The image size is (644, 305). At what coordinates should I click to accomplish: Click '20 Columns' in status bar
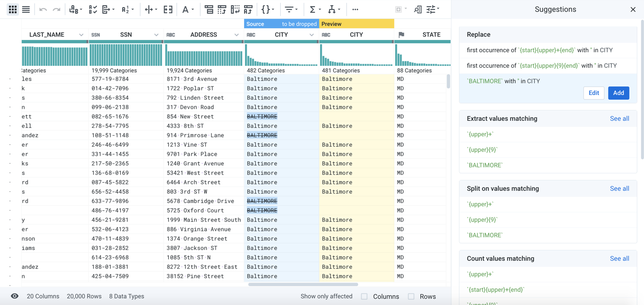[x=43, y=297]
